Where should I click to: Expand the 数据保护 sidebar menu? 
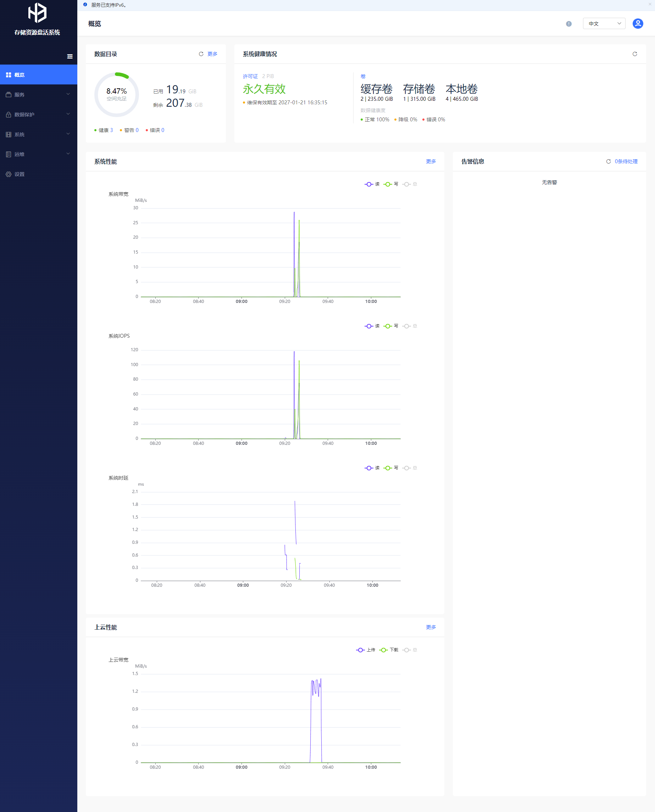(39, 115)
